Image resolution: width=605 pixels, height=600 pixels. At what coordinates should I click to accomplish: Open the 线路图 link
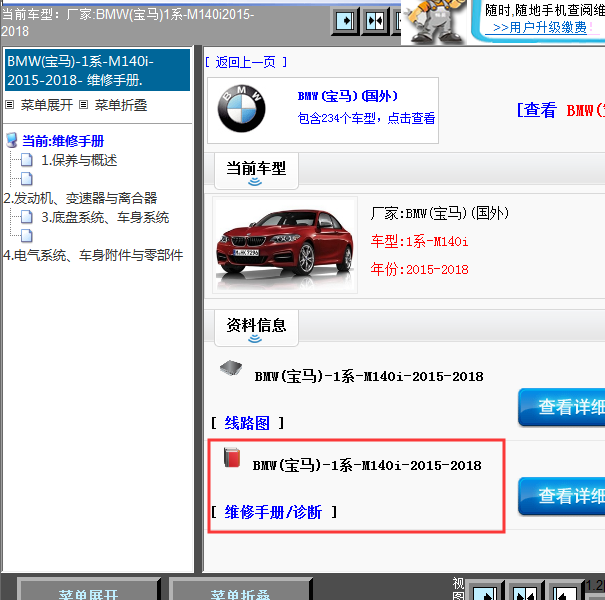pyautogui.click(x=247, y=423)
